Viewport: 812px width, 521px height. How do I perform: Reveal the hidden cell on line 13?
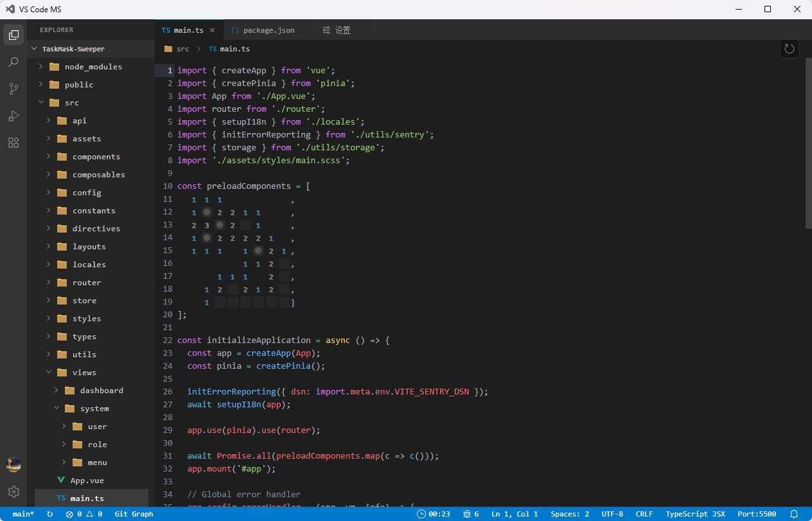pyautogui.click(x=245, y=225)
